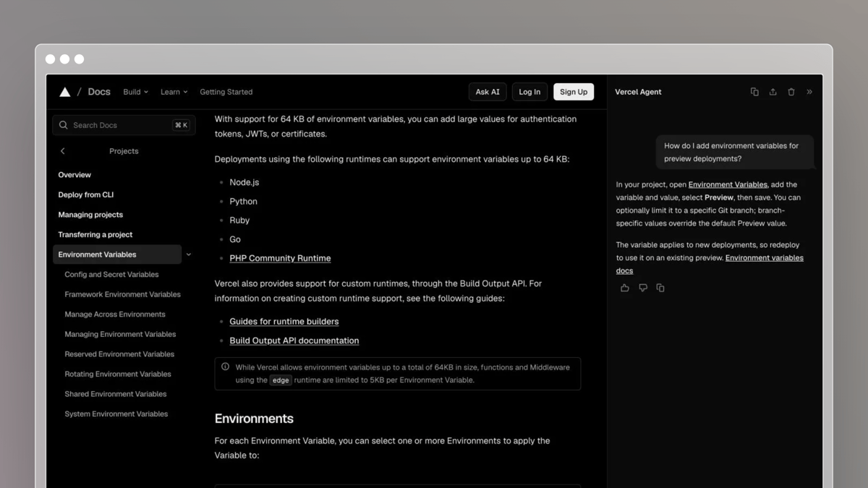The height and width of the screenshot is (488, 868).
Task: Click the Python list item
Action: 244,202
